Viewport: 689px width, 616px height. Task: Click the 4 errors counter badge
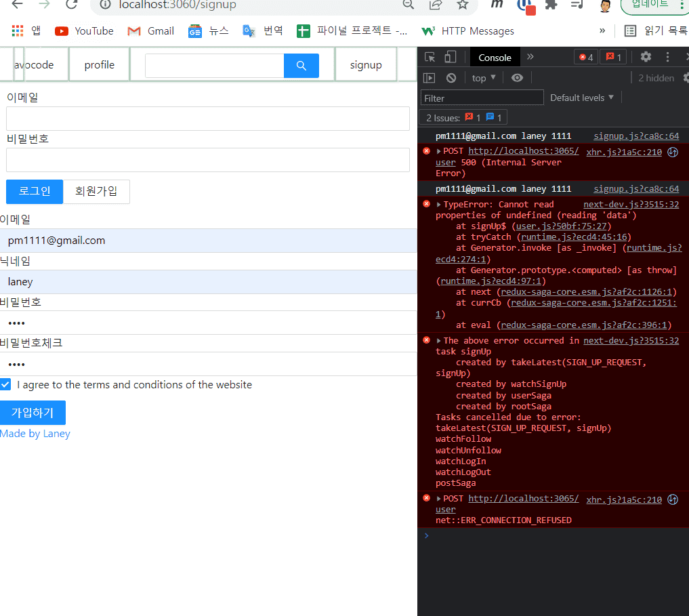click(586, 57)
